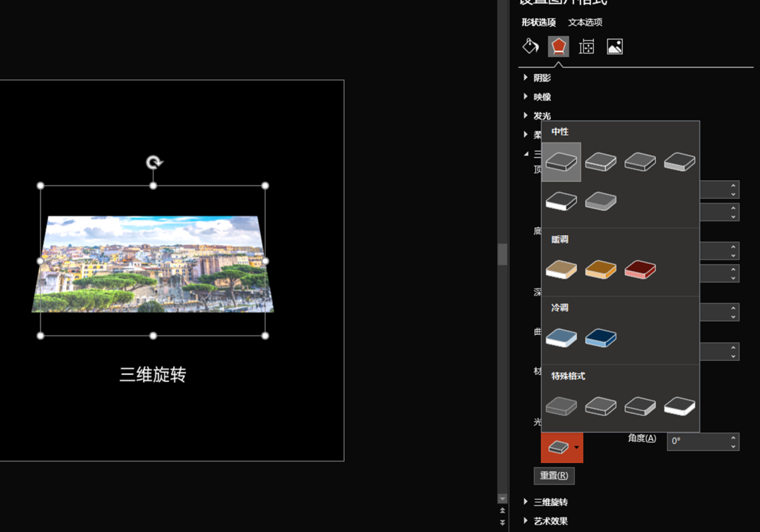Switch to the 形状选项 tab
Image resolution: width=760 pixels, height=532 pixels.
tap(538, 23)
